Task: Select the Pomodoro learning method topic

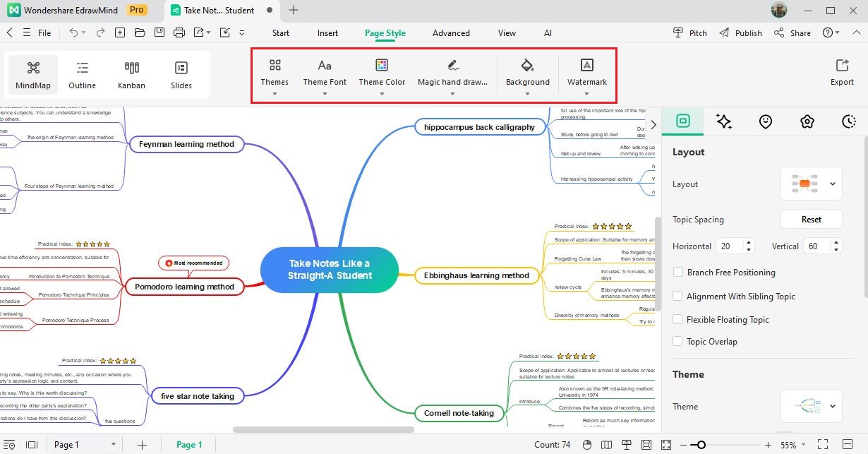Action: coord(185,287)
